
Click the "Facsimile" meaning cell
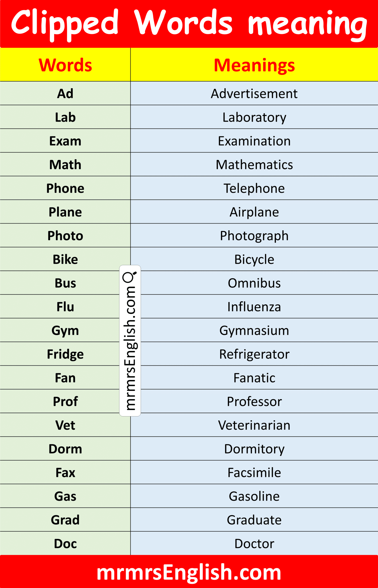click(254, 472)
